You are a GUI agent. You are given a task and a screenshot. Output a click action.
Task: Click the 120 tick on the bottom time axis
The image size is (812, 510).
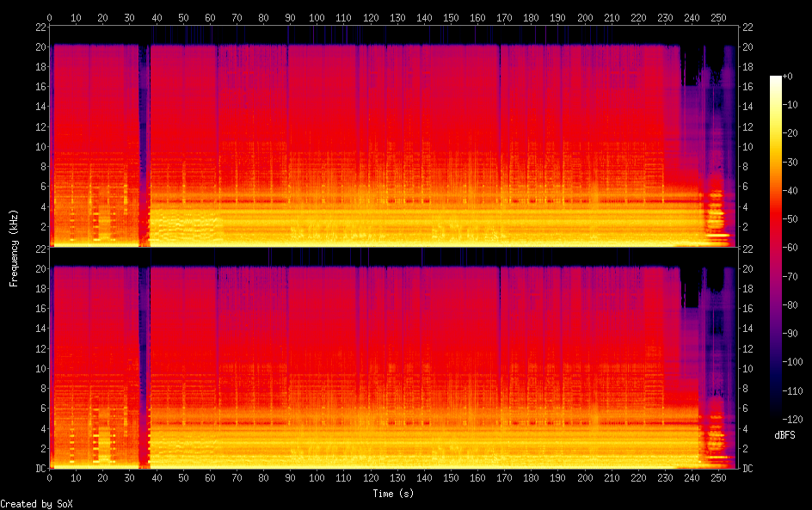pyautogui.click(x=371, y=478)
